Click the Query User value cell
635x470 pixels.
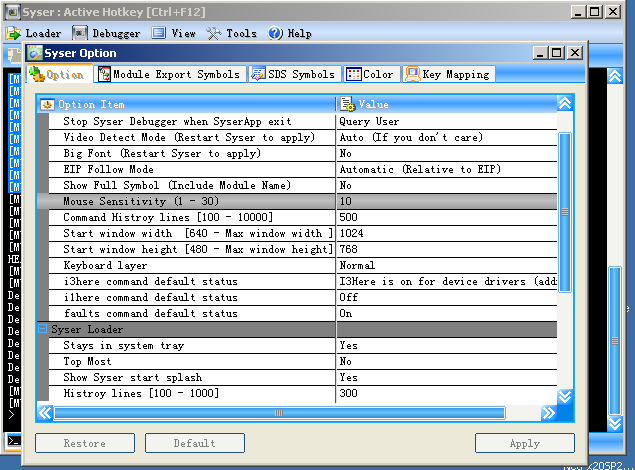(x=447, y=121)
